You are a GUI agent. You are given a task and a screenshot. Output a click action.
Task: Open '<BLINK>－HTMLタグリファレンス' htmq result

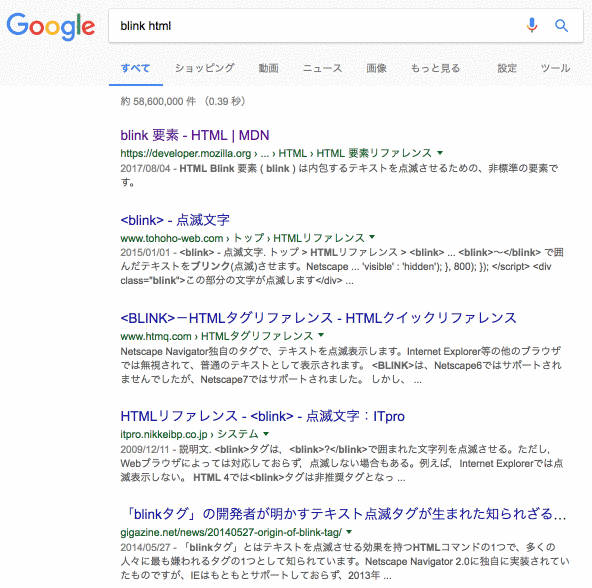[x=318, y=318]
